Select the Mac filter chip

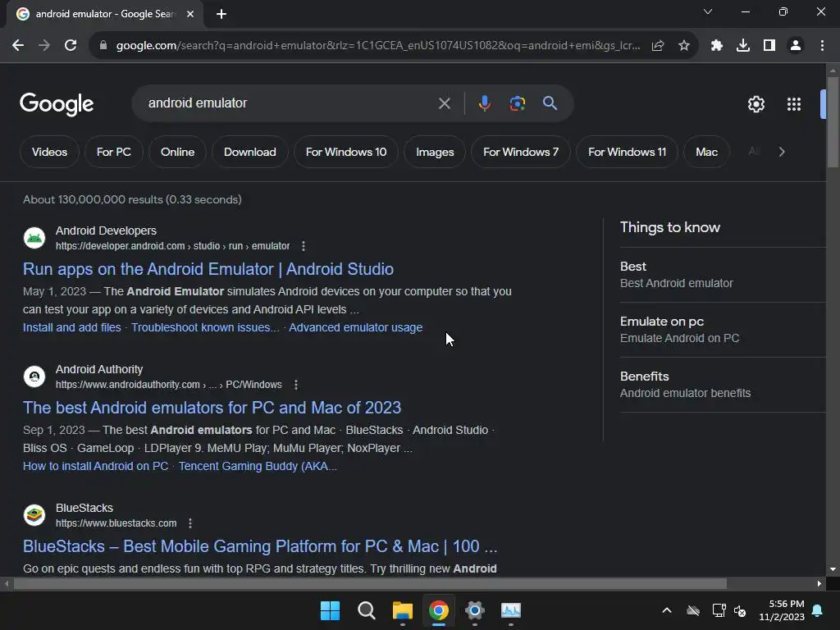tap(706, 152)
